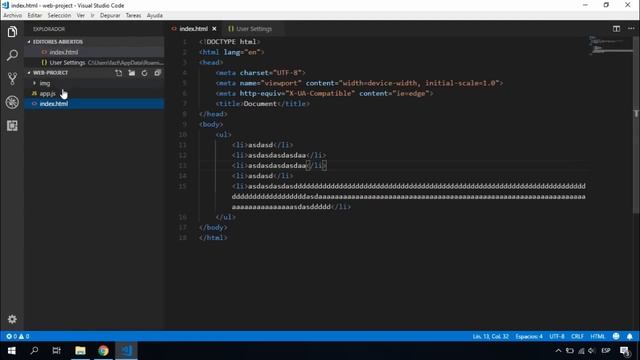The image size is (640, 360).
Task: Click the New File icon in WEB-PROJECT
Action: click(119, 73)
